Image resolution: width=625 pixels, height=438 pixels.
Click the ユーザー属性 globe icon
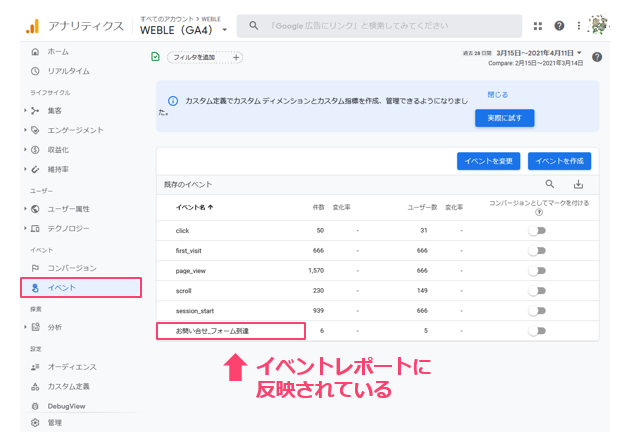point(35,209)
